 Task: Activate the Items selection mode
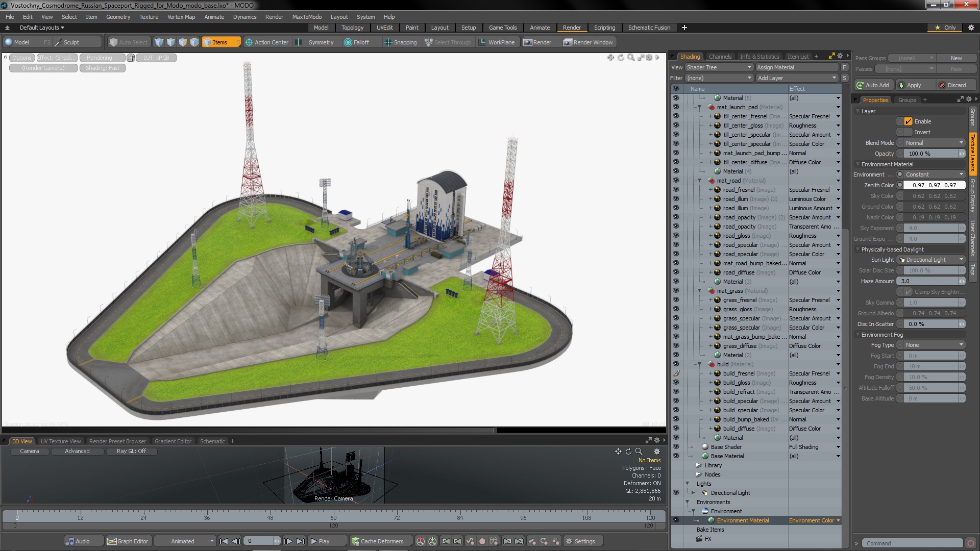pyautogui.click(x=220, y=42)
